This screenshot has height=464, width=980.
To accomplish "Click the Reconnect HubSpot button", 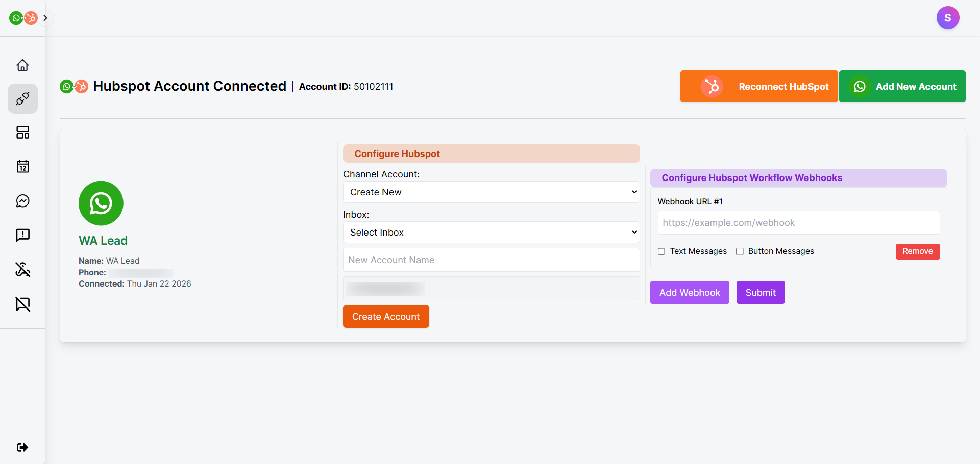I will (x=758, y=87).
